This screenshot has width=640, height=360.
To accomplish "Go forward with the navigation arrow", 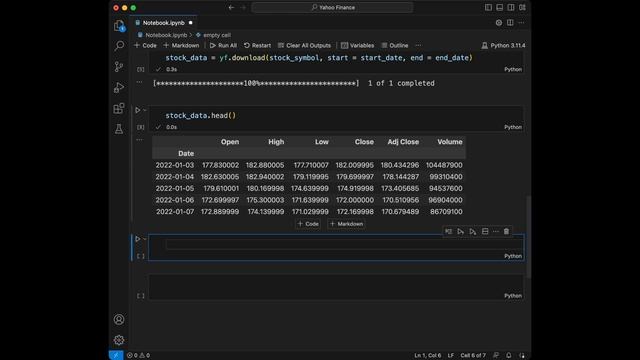I will (x=243, y=7).
